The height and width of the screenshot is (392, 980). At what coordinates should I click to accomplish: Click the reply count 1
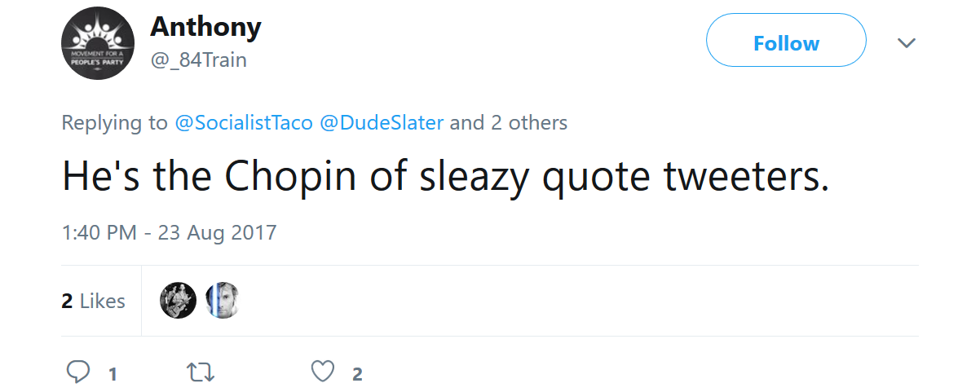point(113,374)
